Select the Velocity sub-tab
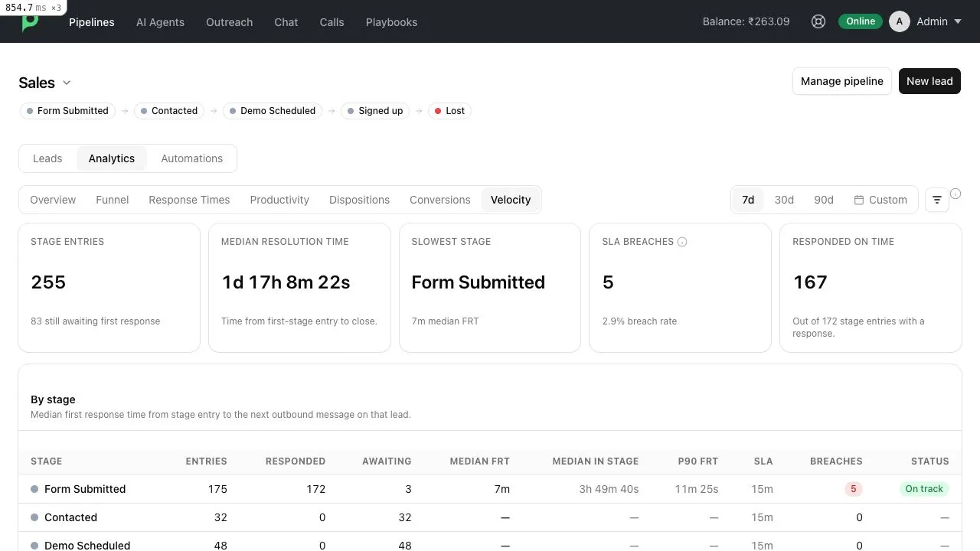This screenshot has width=980, height=551. 511,200
